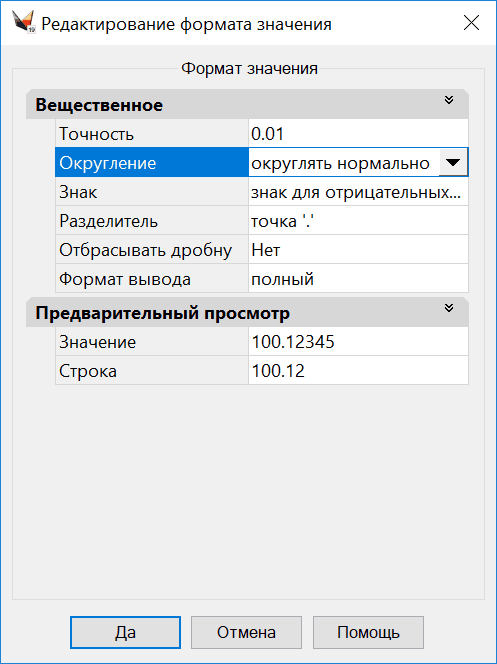Click the Отмена button
497x664 pixels.
pos(246,632)
